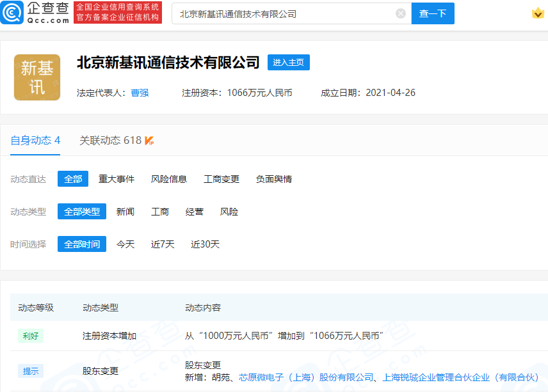Click the 股东变更 type cell

[x=101, y=371]
